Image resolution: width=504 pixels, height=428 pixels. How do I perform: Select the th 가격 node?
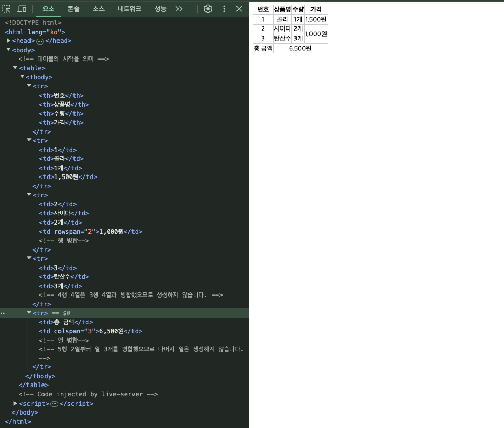[61, 123]
